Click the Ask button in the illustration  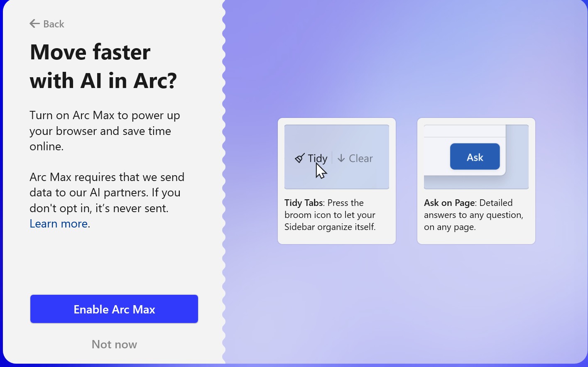(475, 157)
